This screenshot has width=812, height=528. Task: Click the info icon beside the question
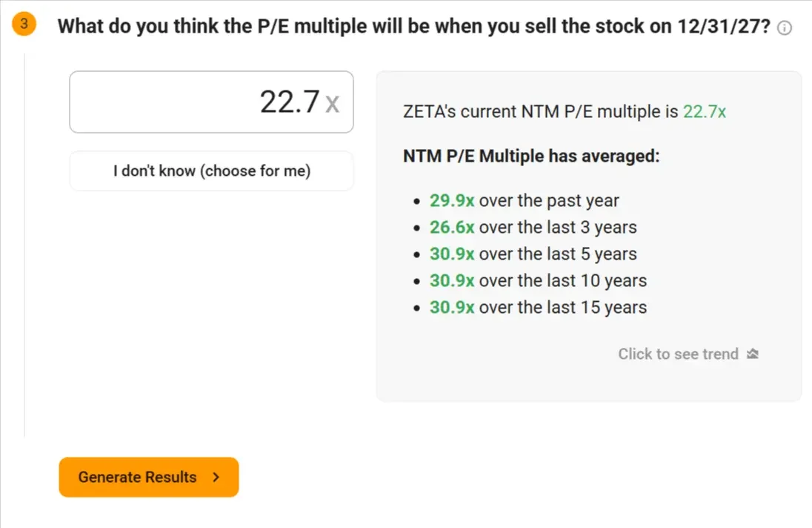(x=785, y=28)
